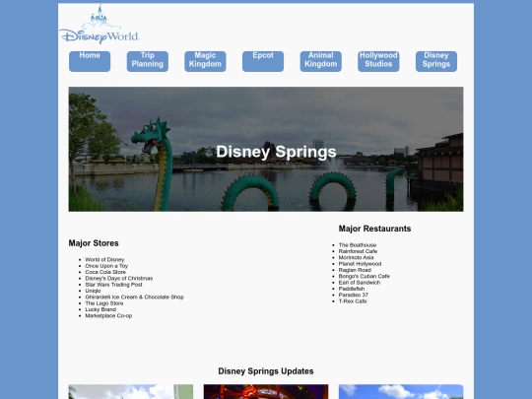Select Raglan Road restaurant

point(355,270)
